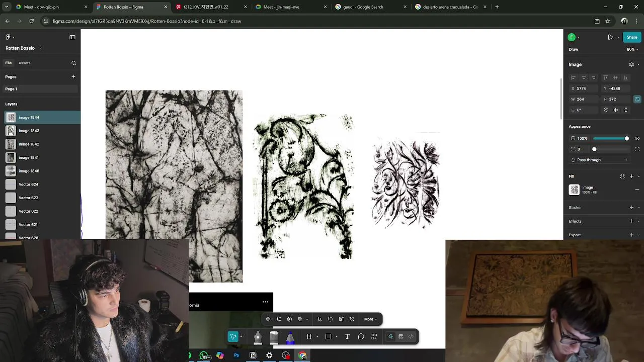Open the 80% zoom dropdown
The height and width of the screenshot is (362, 644).
(x=632, y=49)
